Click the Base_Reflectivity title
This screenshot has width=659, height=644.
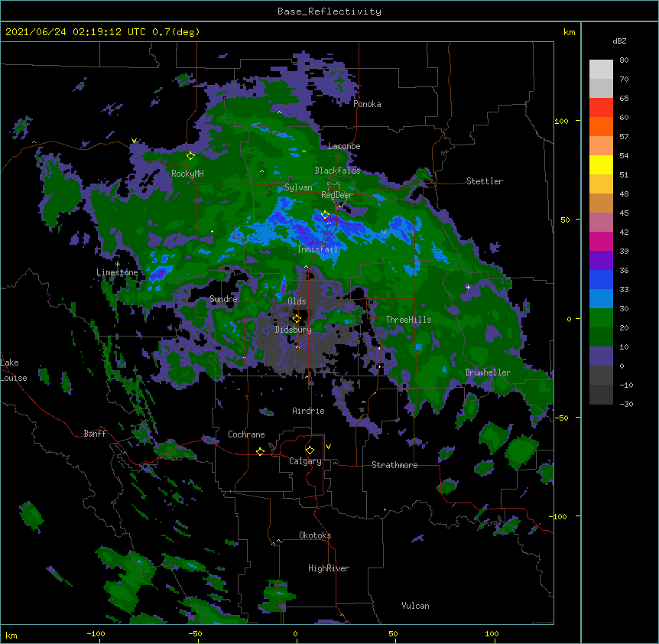[x=329, y=11]
